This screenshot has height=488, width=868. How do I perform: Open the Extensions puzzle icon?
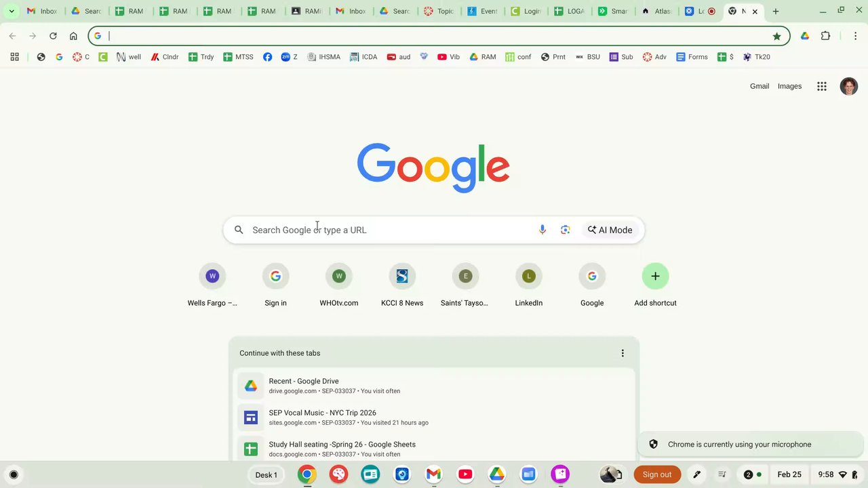[x=825, y=36]
